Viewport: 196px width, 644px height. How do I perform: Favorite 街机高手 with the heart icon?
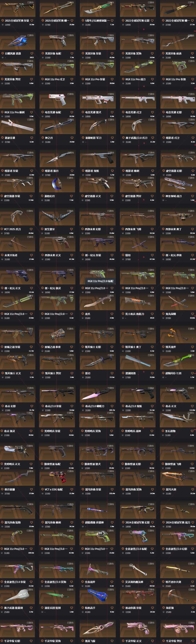tap(112, 608)
